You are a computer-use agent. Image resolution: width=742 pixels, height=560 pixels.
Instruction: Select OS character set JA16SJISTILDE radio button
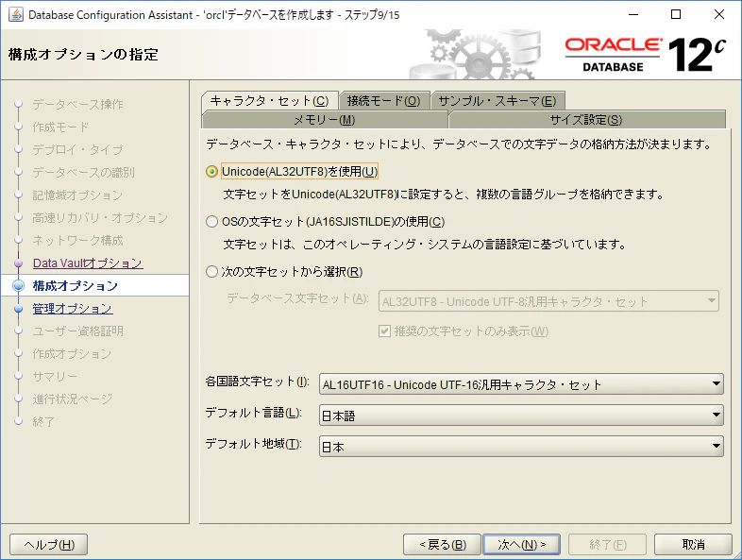click(212, 222)
